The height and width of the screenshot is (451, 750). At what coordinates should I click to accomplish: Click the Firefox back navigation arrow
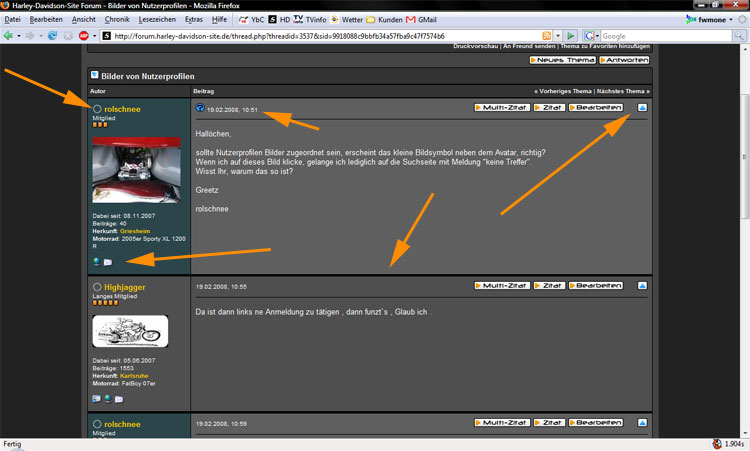pyautogui.click(x=9, y=36)
